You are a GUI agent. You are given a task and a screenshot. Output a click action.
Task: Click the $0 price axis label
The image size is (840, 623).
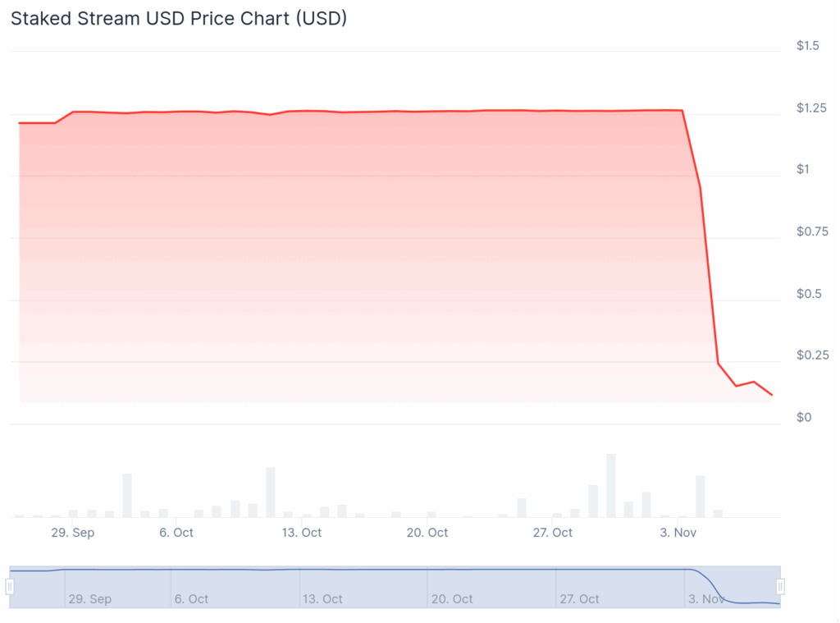804,417
